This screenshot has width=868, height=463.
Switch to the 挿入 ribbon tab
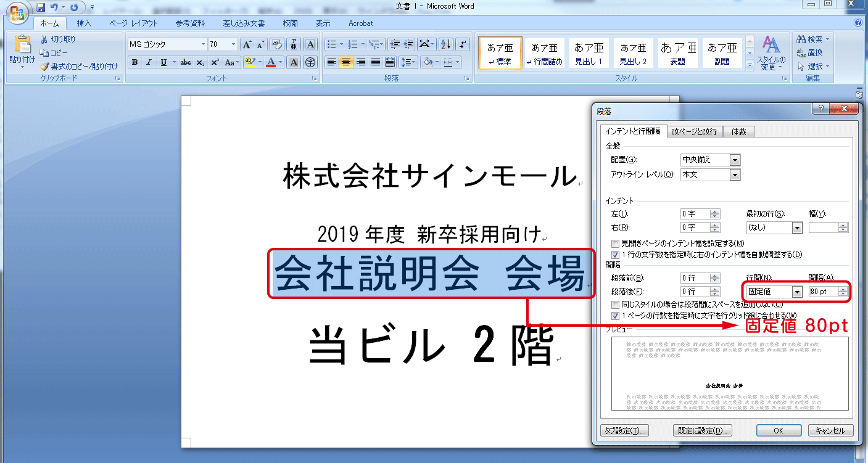coord(84,23)
